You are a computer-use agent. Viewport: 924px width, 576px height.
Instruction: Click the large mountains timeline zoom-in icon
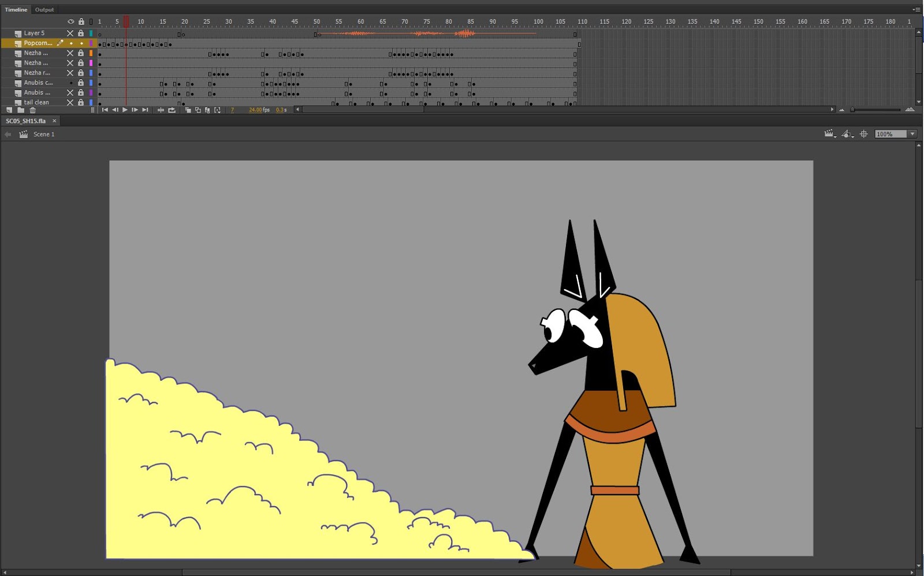[x=910, y=109]
